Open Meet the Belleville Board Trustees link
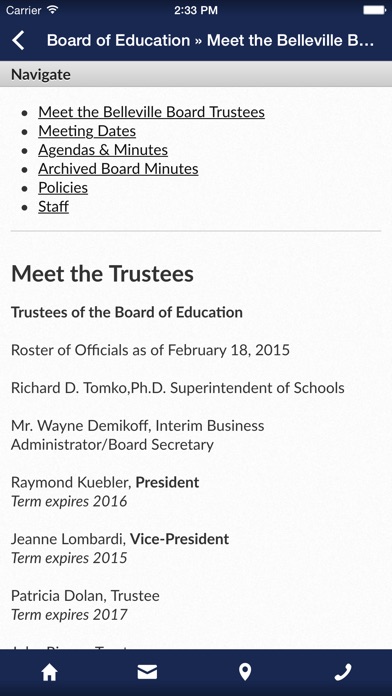This screenshot has width=392, height=696. 151,112
